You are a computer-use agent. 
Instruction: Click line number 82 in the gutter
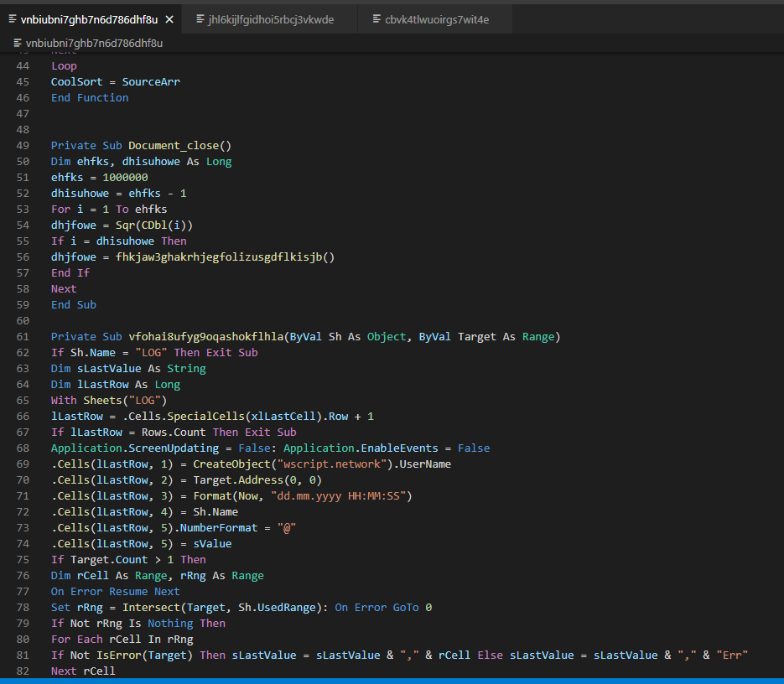click(x=23, y=671)
